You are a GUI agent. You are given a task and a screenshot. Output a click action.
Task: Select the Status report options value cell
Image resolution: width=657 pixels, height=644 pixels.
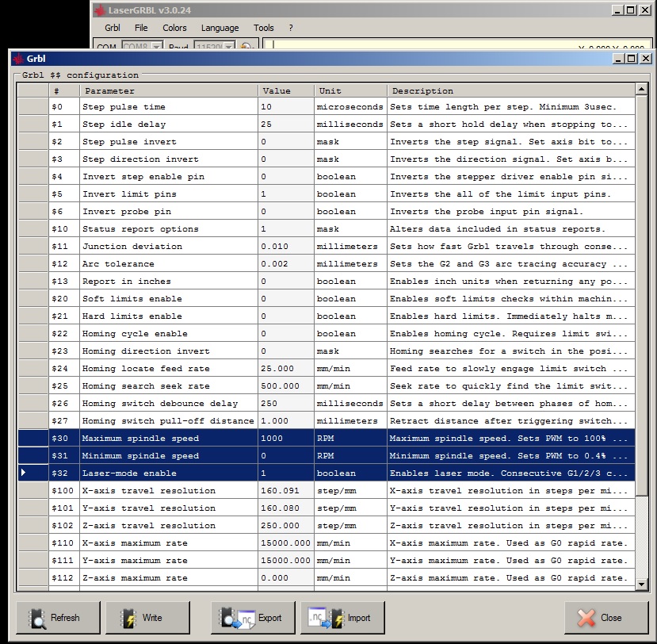point(286,229)
